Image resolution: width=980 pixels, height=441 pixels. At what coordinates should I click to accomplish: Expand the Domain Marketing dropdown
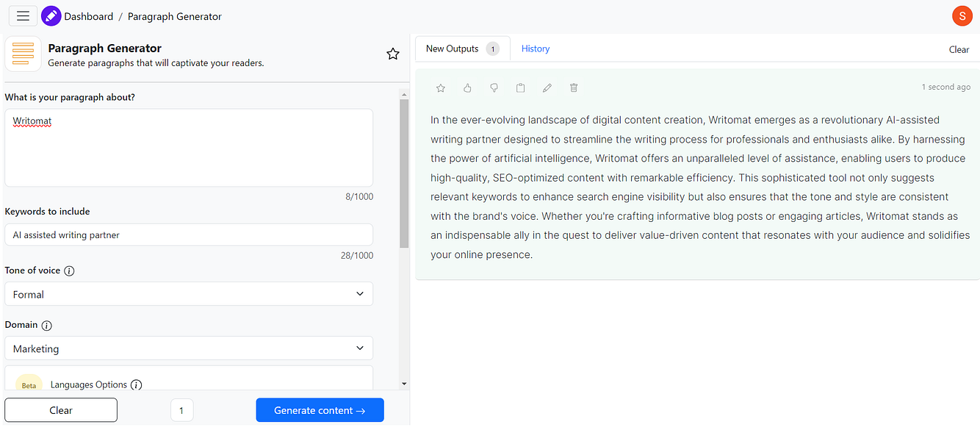pyautogui.click(x=189, y=348)
